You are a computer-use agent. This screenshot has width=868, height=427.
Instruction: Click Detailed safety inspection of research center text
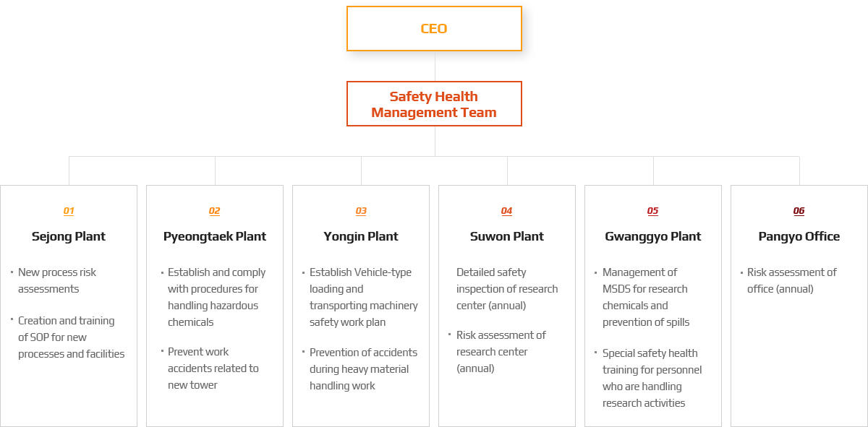point(507,289)
